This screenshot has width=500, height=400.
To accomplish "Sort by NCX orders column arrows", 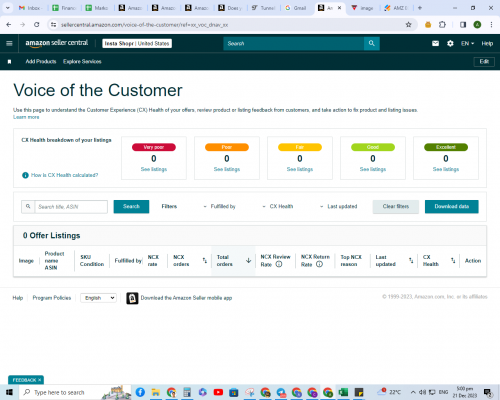I will pyautogui.click(x=205, y=261).
